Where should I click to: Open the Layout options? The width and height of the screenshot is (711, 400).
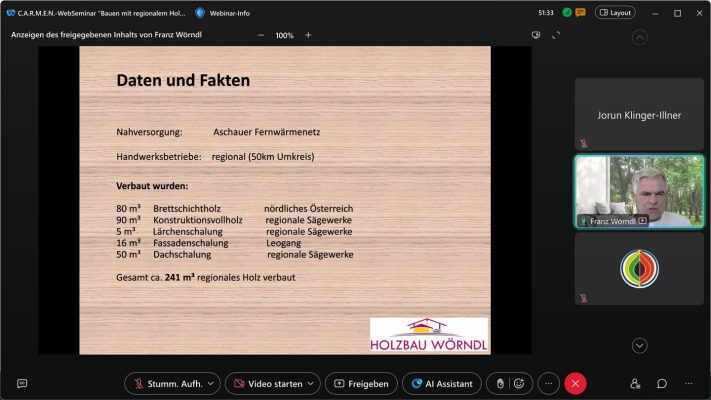pos(615,13)
